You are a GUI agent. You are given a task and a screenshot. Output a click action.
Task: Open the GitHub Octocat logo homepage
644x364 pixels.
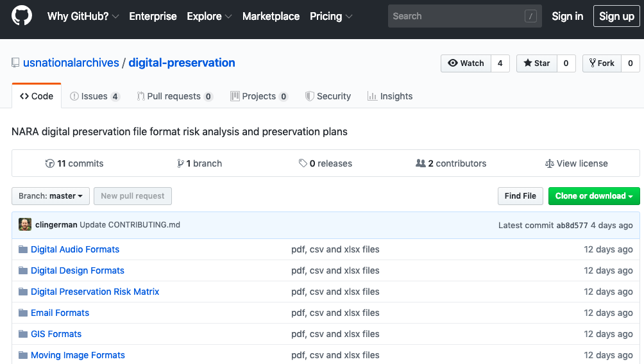click(x=21, y=15)
